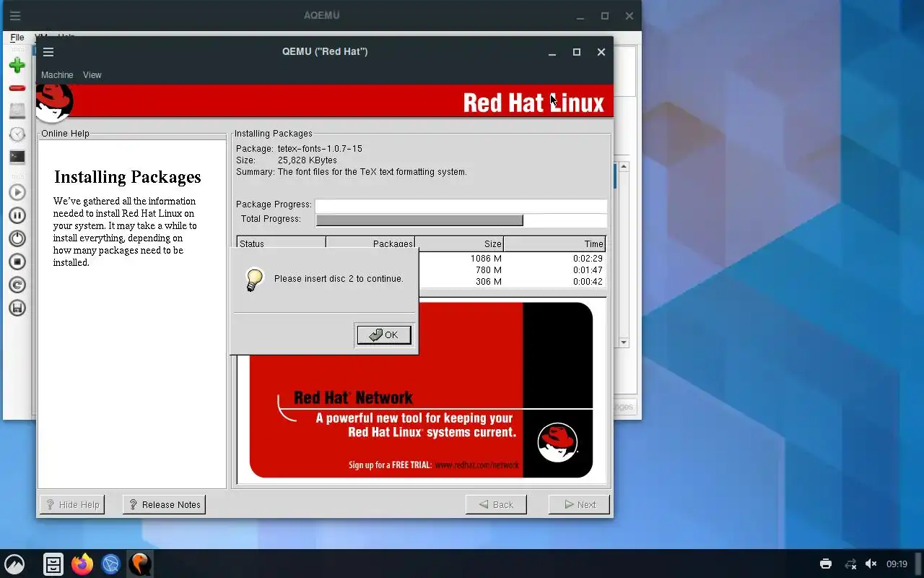Open the terminal icon in AQEMU sidebar
Viewport: 924px width, 578px height.
tap(17, 157)
